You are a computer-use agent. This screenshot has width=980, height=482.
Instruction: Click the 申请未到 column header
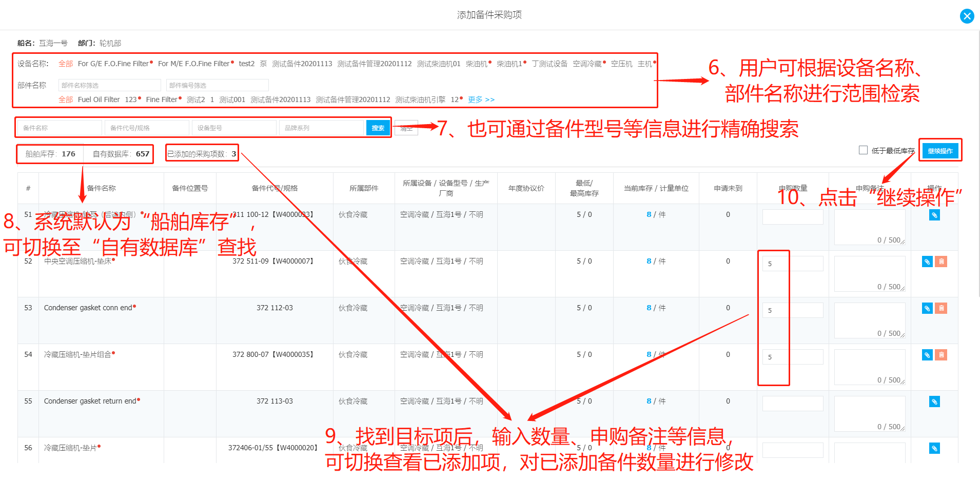coord(728,188)
